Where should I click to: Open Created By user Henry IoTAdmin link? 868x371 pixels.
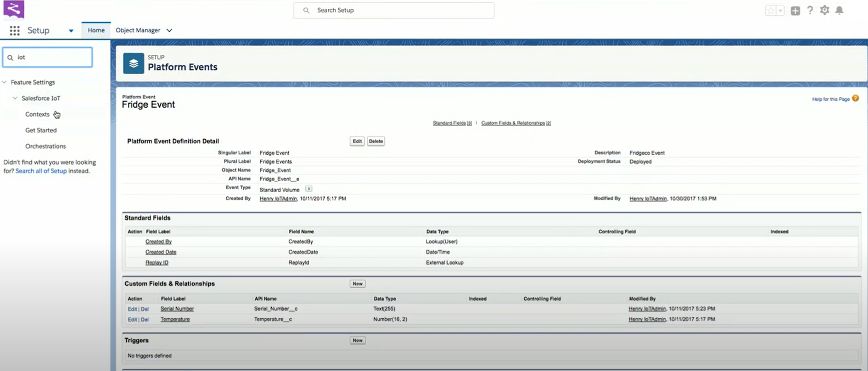tap(278, 199)
